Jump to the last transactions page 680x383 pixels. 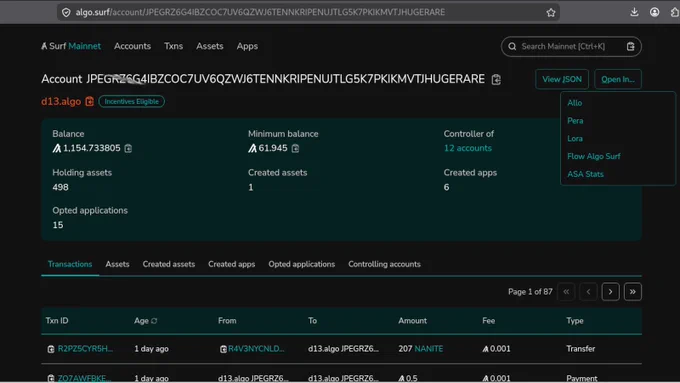(632, 292)
